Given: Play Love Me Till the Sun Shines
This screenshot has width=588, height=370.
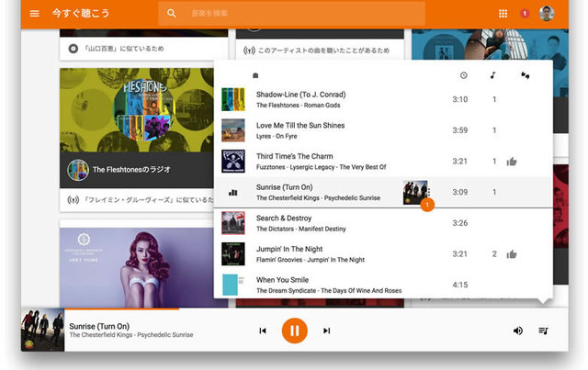Looking at the screenshot, I should (x=300, y=125).
